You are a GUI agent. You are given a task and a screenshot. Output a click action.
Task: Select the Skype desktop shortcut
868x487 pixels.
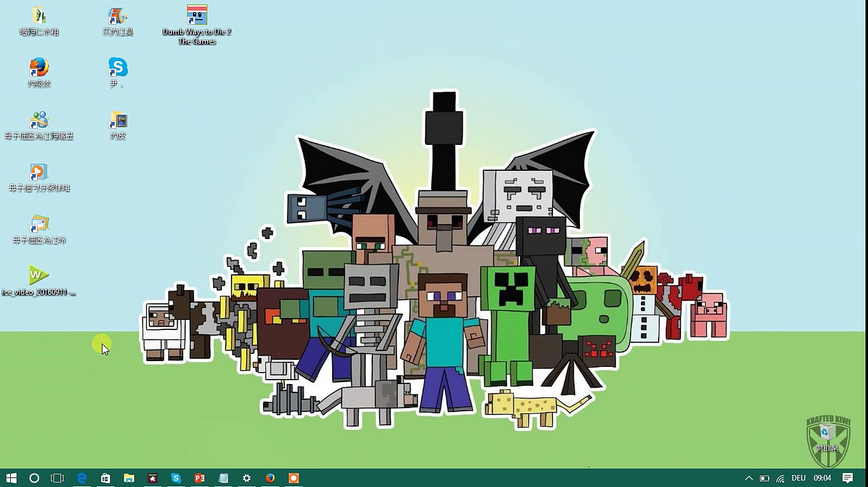tap(118, 68)
